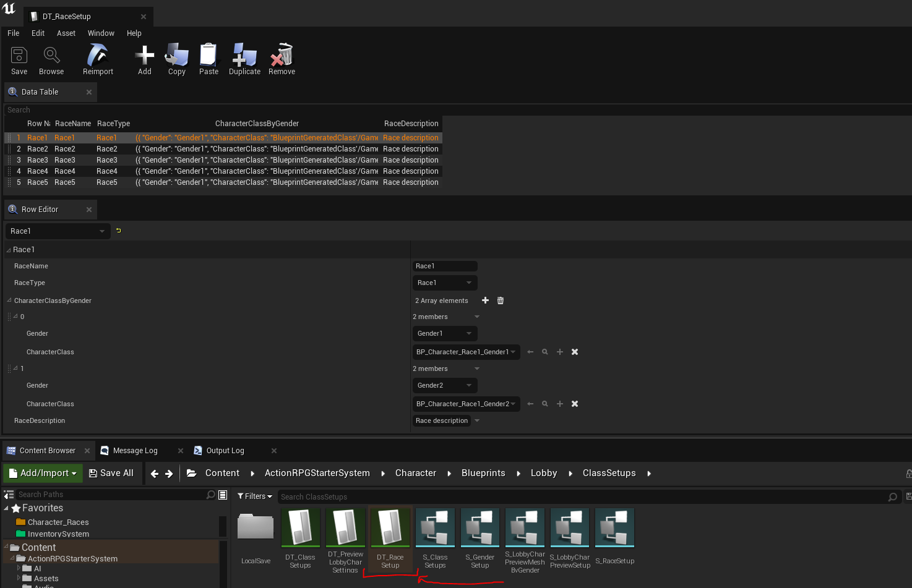
Task: Remove the selected row
Action: coord(282,60)
